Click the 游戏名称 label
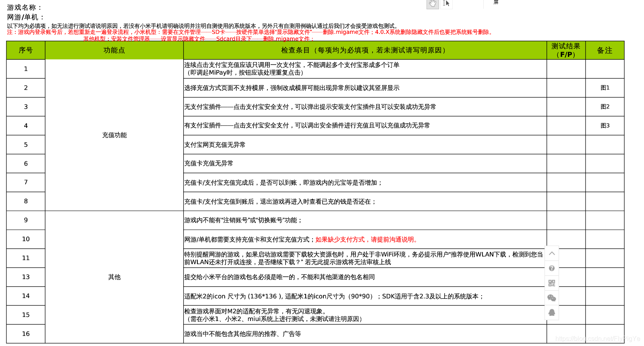 click(25, 7)
